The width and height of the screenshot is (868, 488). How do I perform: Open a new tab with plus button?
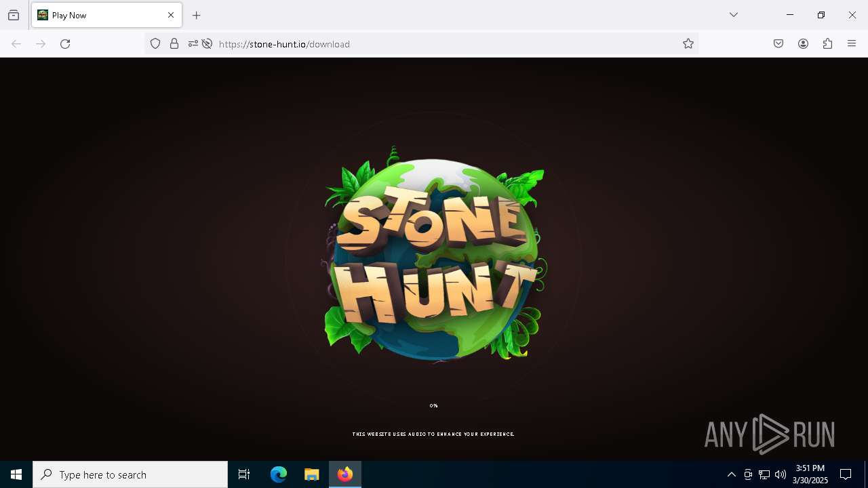[197, 15]
